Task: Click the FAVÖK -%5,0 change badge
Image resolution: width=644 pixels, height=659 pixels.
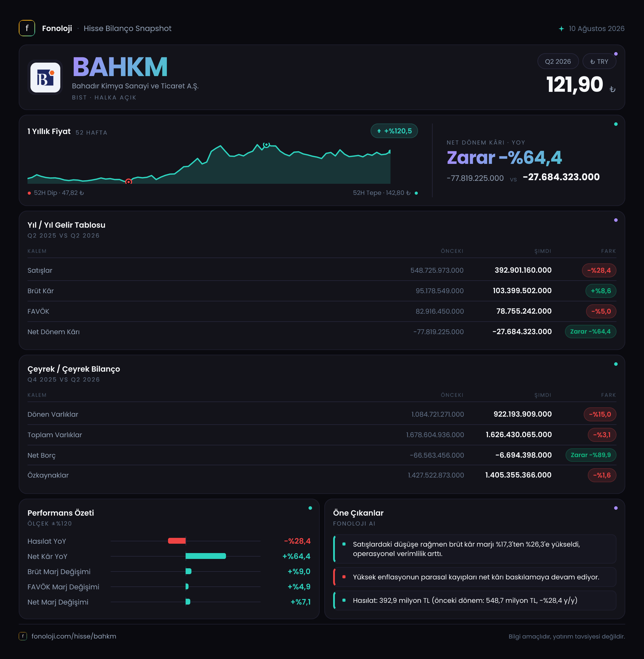Action: [601, 311]
